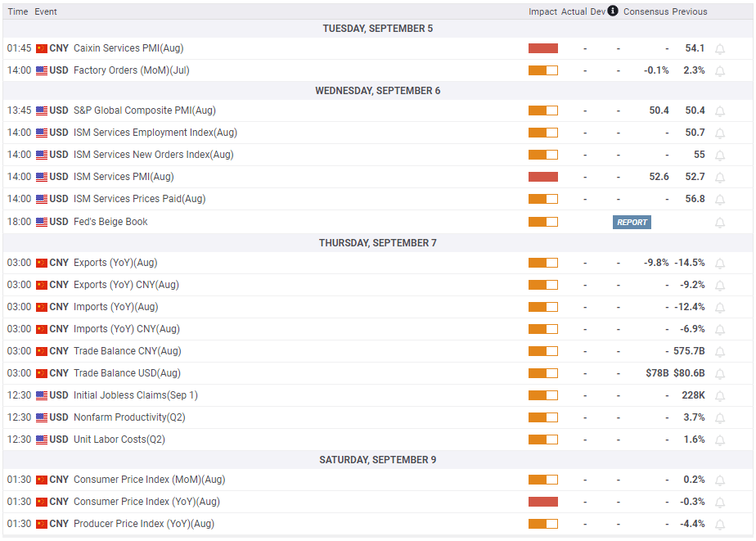Click bell icon for Producer Price Index (YoY)

coord(720,525)
